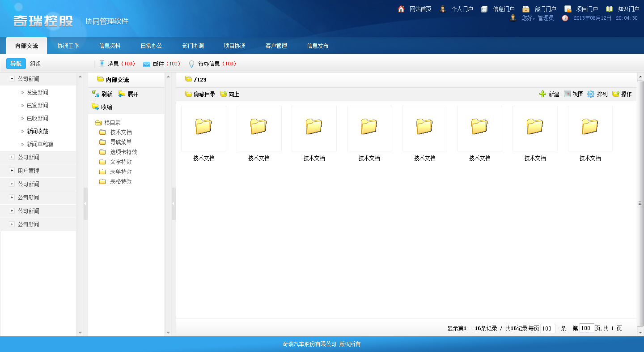644x352 pixels.
Task: Click the 知识门户 book icon
Action: pos(609,9)
